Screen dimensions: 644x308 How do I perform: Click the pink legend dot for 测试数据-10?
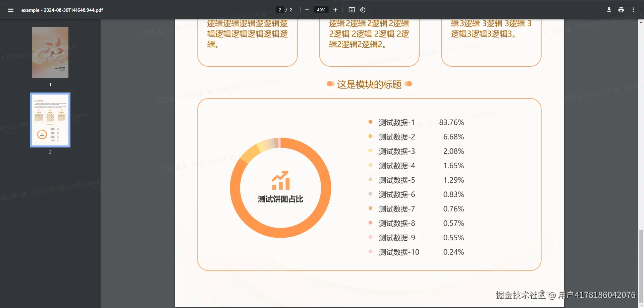coord(370,251)
